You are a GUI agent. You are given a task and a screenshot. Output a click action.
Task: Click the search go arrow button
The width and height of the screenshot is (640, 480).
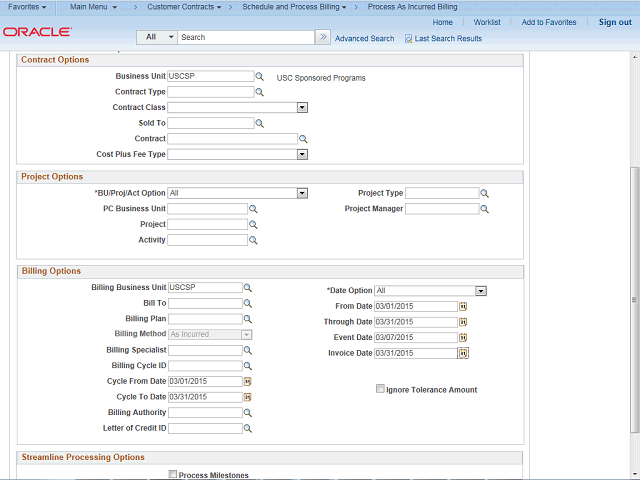point(322,37)
